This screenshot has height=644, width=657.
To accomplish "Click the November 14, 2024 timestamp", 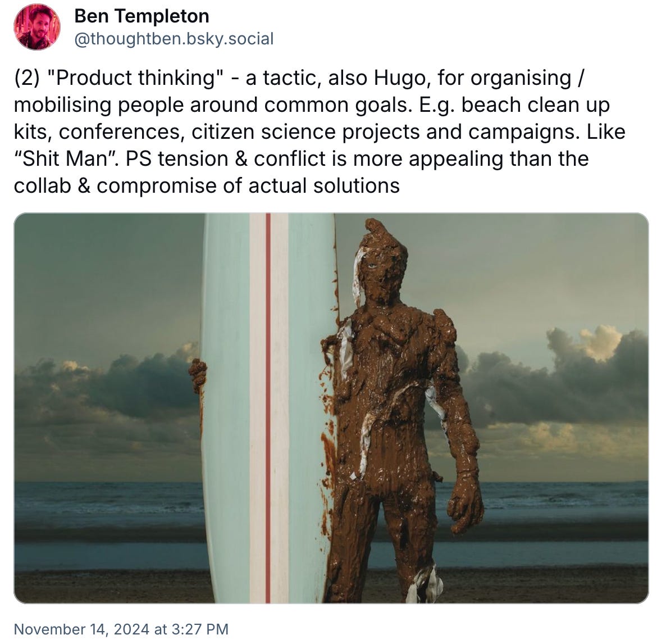I will coord(121,629).
